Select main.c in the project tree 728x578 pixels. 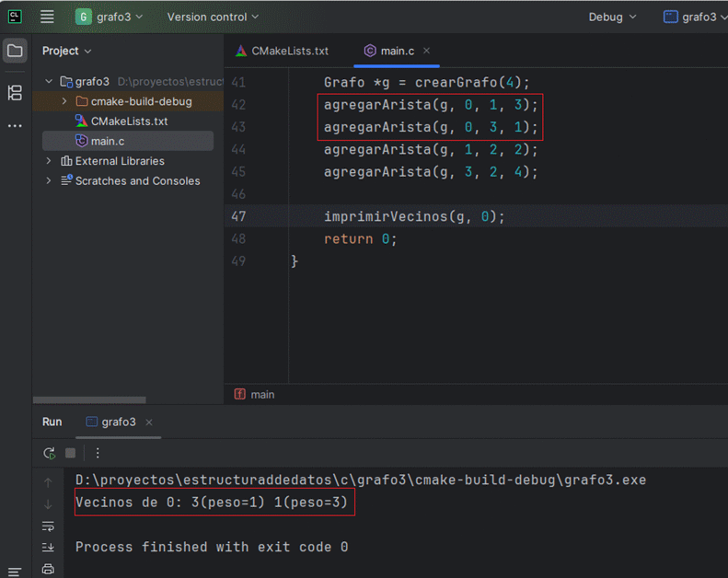coord(107,141)
